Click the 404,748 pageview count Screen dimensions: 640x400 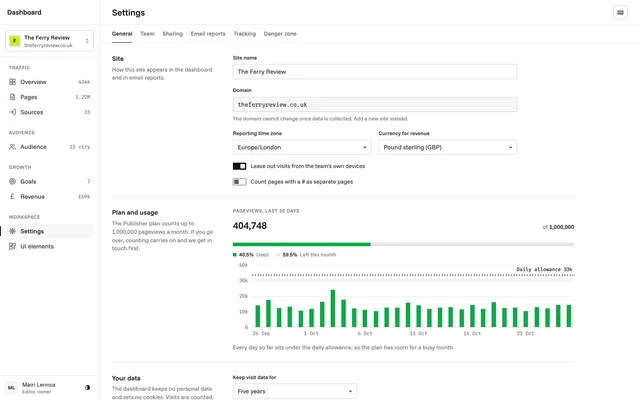[250, 226]
